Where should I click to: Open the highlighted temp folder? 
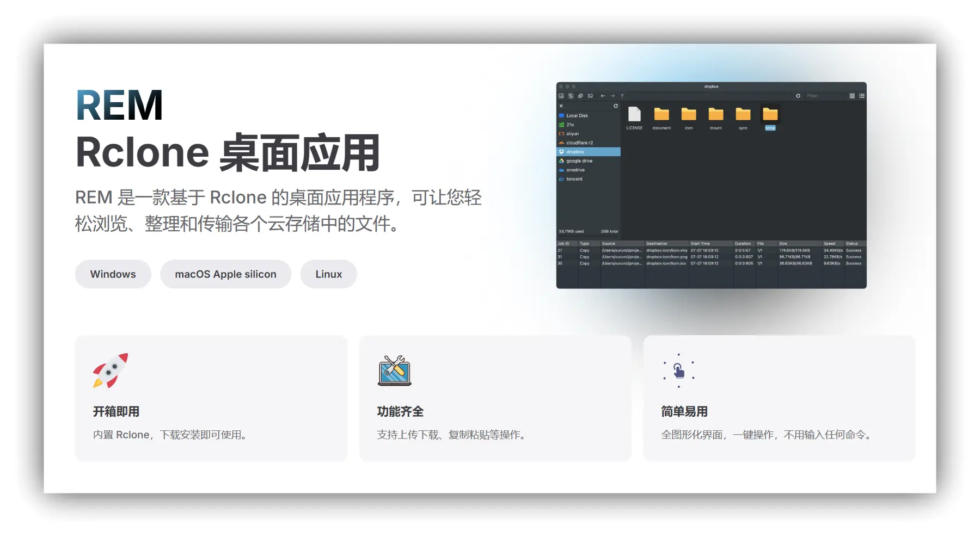click(x=770, y=114)
